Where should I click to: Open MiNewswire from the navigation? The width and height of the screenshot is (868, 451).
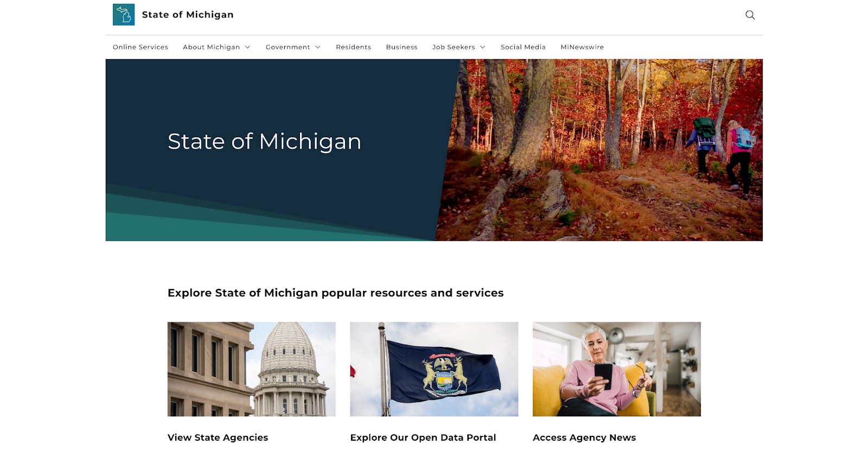(582, 47)
